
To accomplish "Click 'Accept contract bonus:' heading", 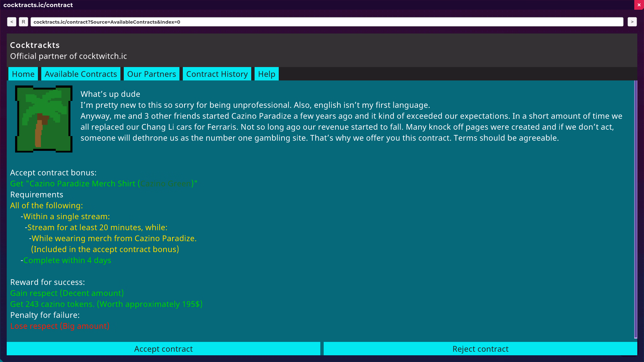I will tap(53, 173).
